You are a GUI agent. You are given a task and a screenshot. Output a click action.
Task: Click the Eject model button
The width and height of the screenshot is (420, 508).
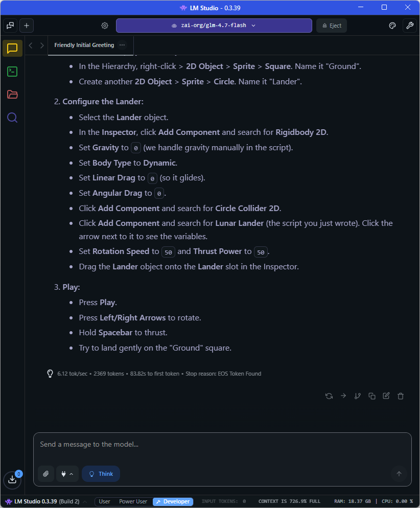point(331,26)
